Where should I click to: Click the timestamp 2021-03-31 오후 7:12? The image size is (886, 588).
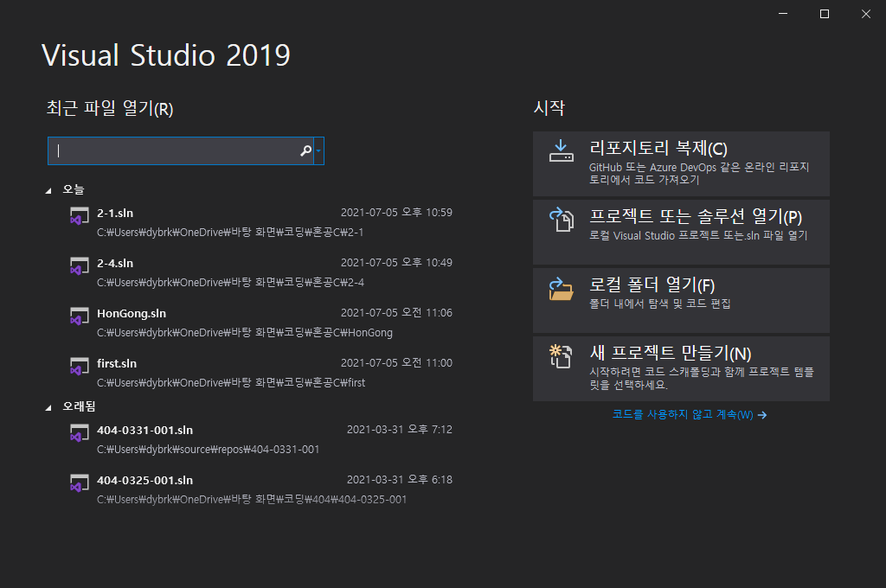pos(400,429)
